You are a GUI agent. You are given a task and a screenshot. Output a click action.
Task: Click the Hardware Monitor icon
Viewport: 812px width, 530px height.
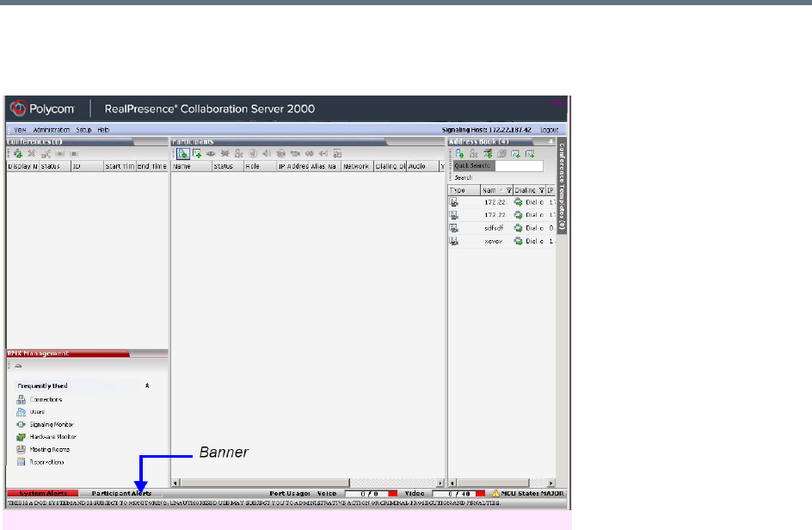(21, 437)
